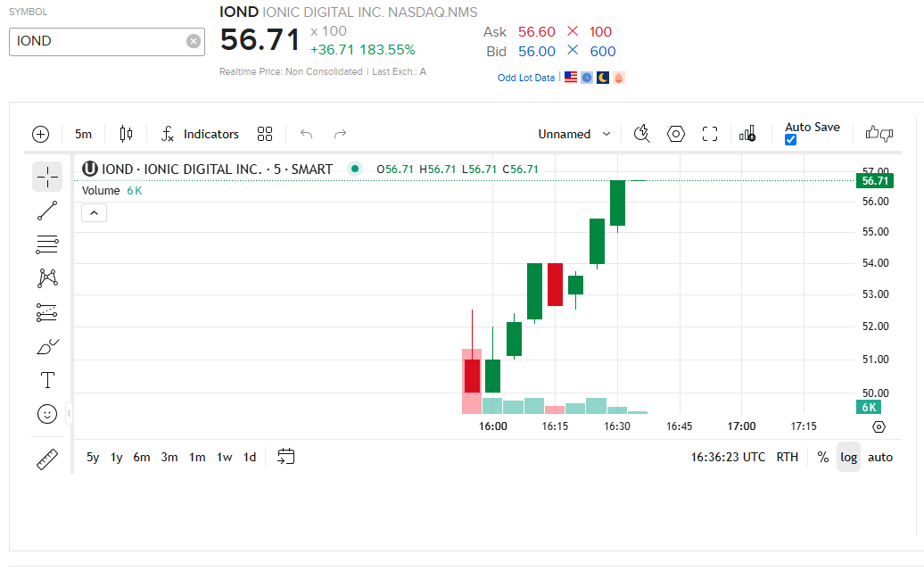Collapse the drawing toolbar side arrow
This screenshot has width=924, height=571.
pyautogui.click(x=69, y=414)
